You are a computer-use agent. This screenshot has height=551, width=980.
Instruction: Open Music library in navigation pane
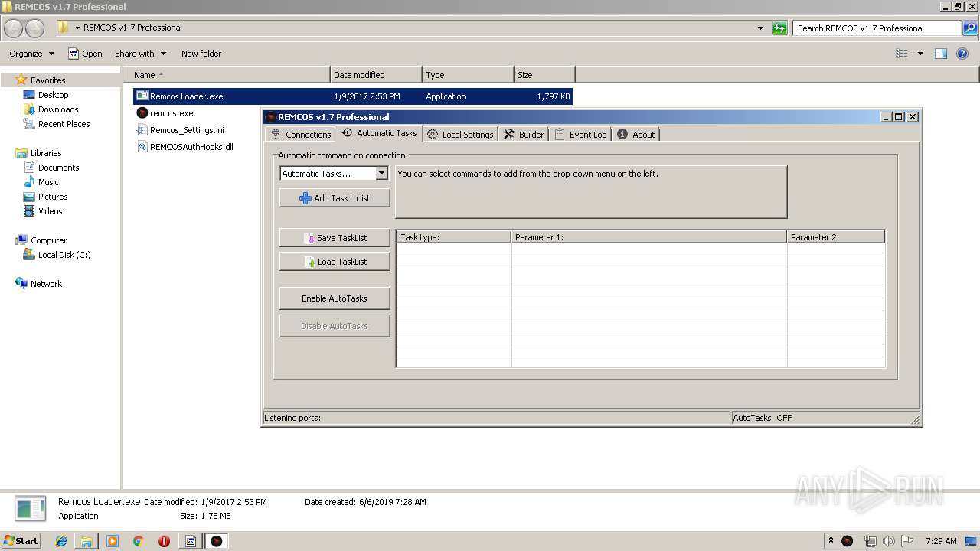tap(48, 182)
